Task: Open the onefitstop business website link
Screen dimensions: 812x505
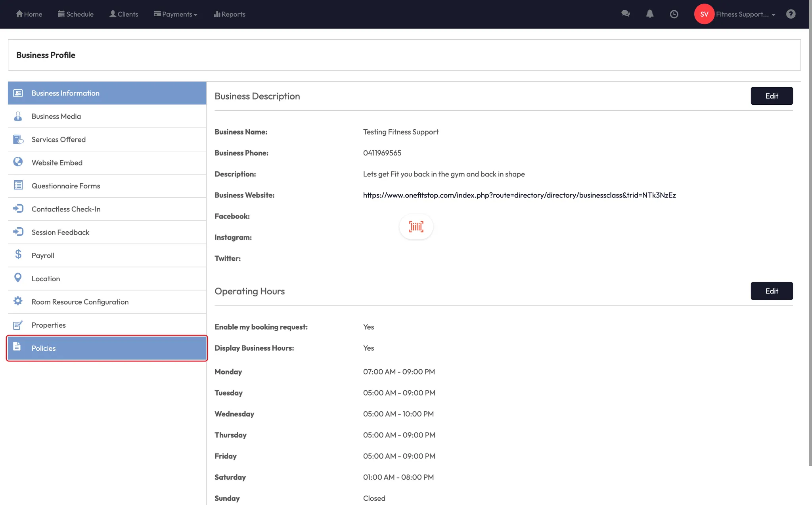Action: (x=519, y=195)
